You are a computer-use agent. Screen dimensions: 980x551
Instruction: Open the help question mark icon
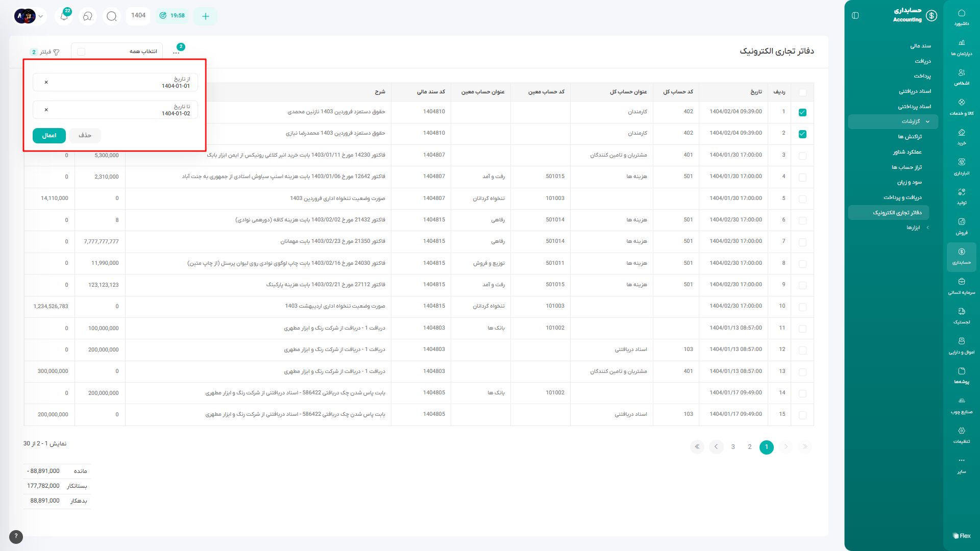(16, 536)
